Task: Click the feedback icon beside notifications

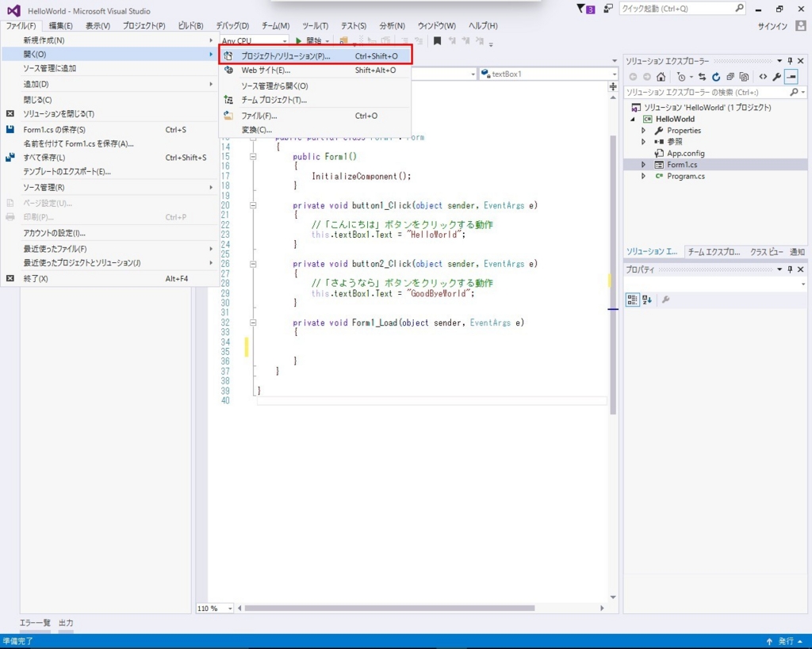Action: [608, 9]
